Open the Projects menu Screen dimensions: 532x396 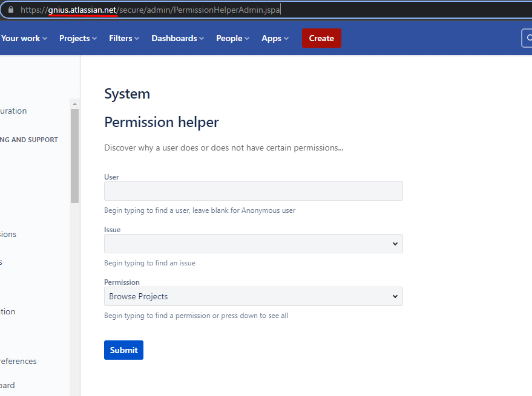click(x=78, y=38)
